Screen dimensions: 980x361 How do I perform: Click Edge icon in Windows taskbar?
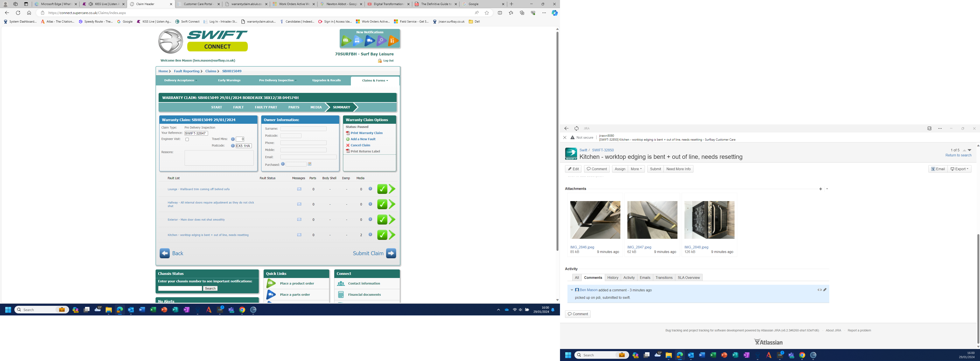120,310
